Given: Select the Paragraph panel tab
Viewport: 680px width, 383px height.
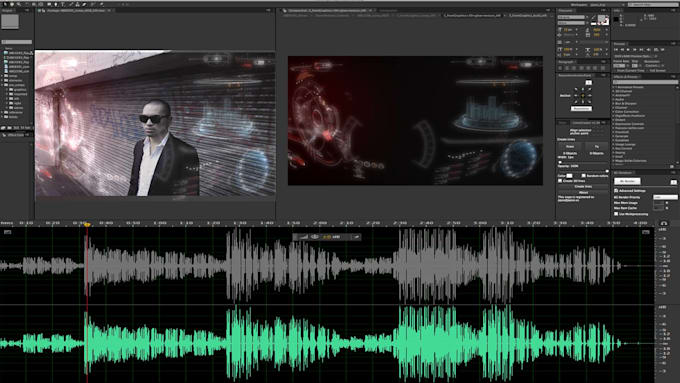Looking at the screenshot, I should click(x=566, y=62).
